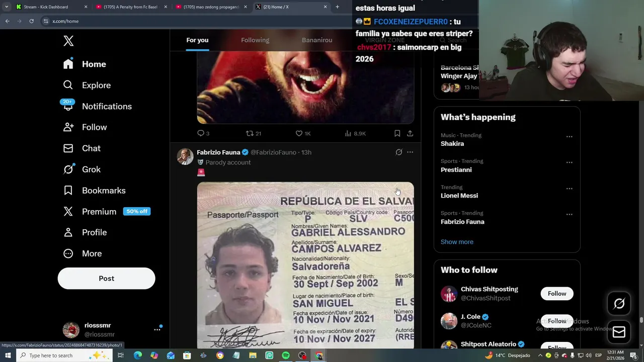644x362 pixels.
Task: Reload the page
Action: 31,21
